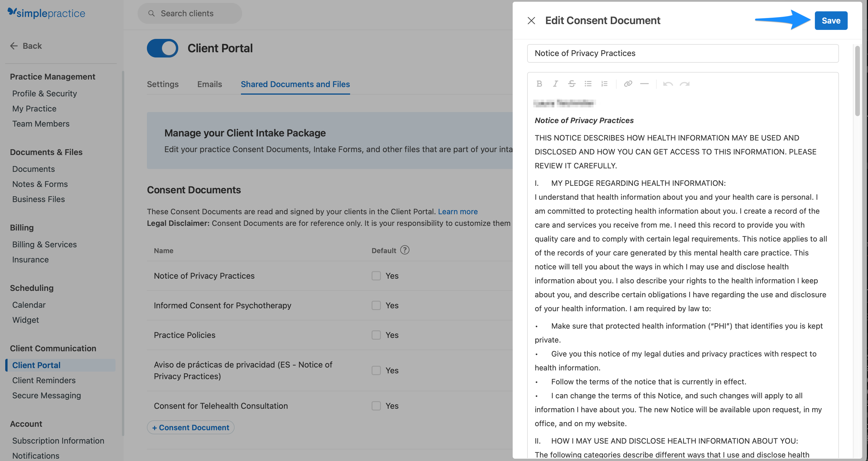Save the edited consent document
This screenshot has height=461, width=868.
tap(831, 20)
